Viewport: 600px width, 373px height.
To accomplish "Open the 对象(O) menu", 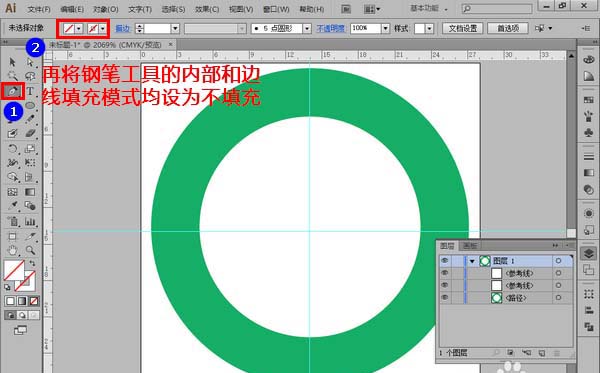I will tap(106, 9).
